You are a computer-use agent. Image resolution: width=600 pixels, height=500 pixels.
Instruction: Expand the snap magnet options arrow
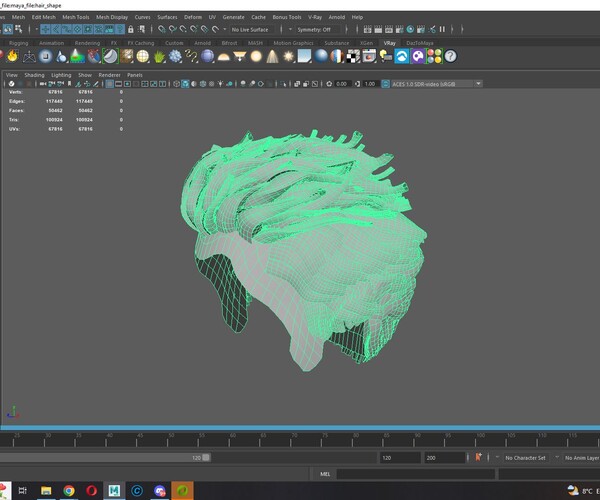pos(225,29)
